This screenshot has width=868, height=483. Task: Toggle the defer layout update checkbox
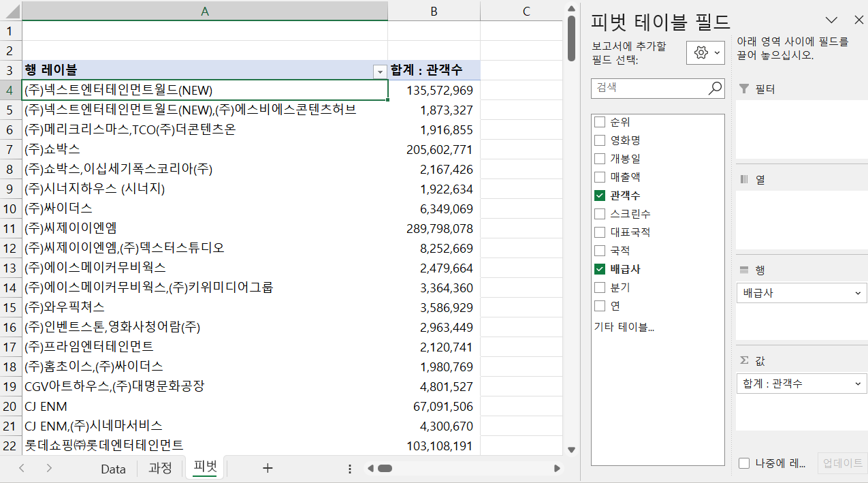[744, 463]
